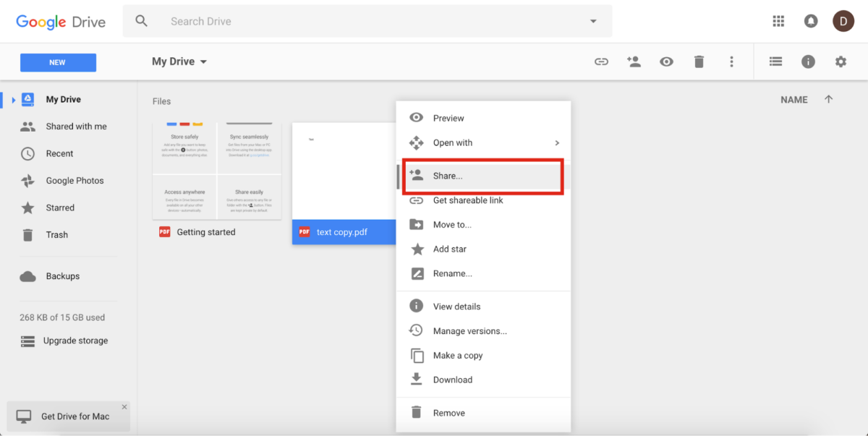This screenshot has width=868, height=436.
Task: Click the Preview eye icon in toolbar
Action: (x=666, y=61)
